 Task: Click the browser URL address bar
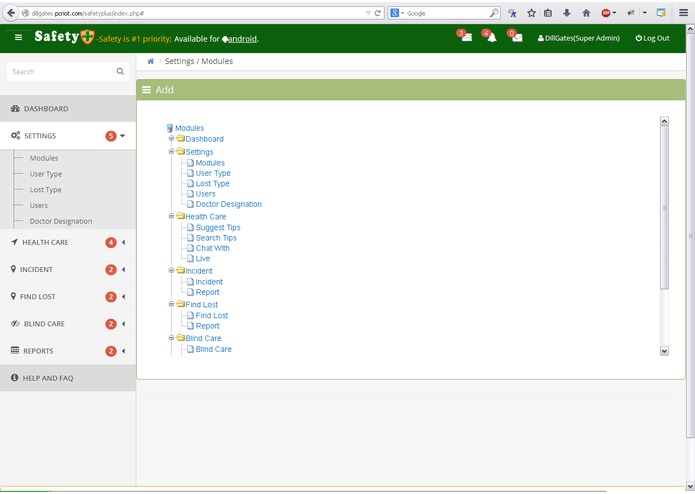pyautogui.click(x=195, y=13)
